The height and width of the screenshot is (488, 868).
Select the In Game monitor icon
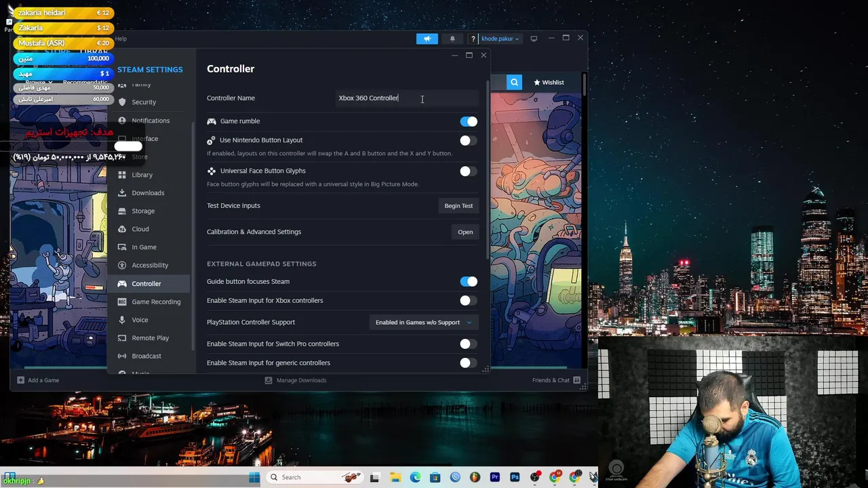pyautogui.click(x=122, y=247)
